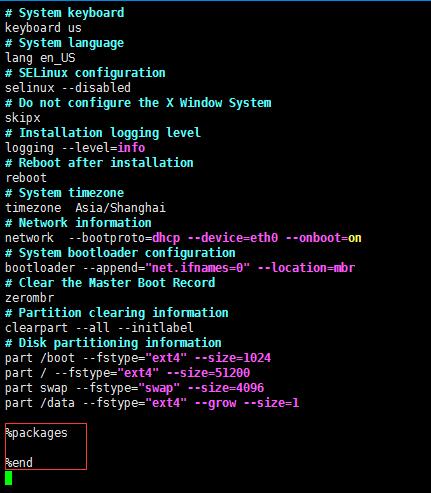The image size is (431, 493).
Task: Click the %end line
Action: click(19, 463)
